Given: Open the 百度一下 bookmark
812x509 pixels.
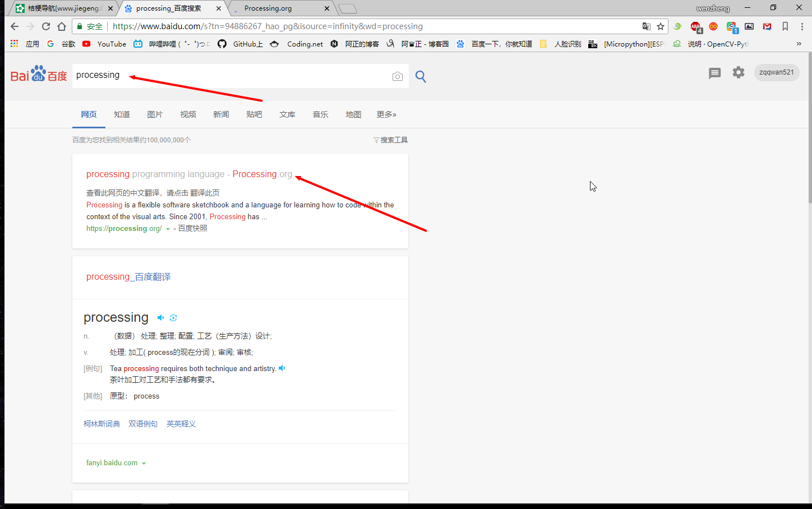Looking at the screenshot, I should click(494, 44).
